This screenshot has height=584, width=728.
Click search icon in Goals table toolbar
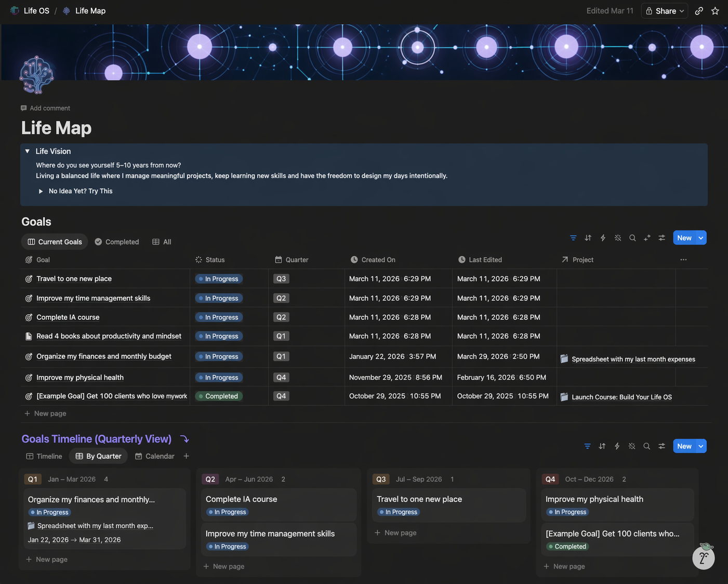[x=632, y=238]
